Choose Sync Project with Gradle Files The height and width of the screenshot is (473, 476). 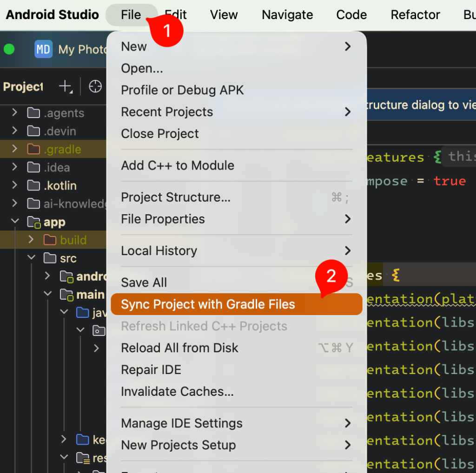[x=237, y=304]
